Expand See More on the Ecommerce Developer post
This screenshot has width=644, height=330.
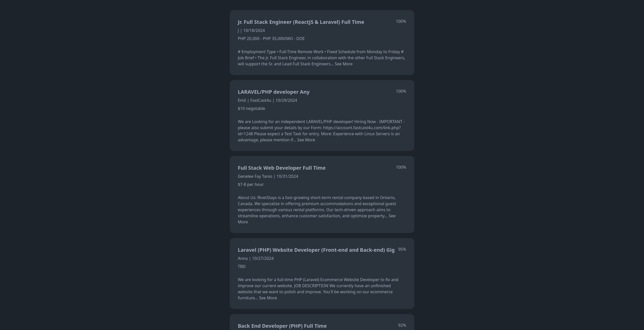click(x=268, y=298)
